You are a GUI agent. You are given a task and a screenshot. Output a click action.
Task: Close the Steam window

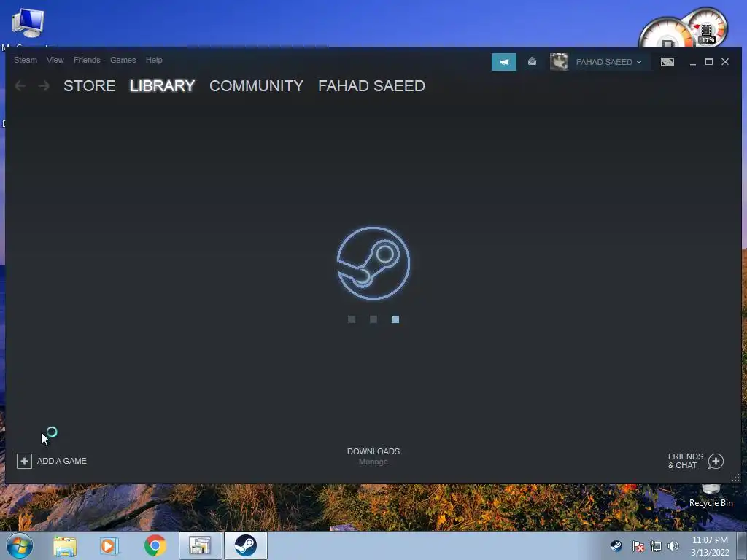pyautogui.click(x=725, y=62)
